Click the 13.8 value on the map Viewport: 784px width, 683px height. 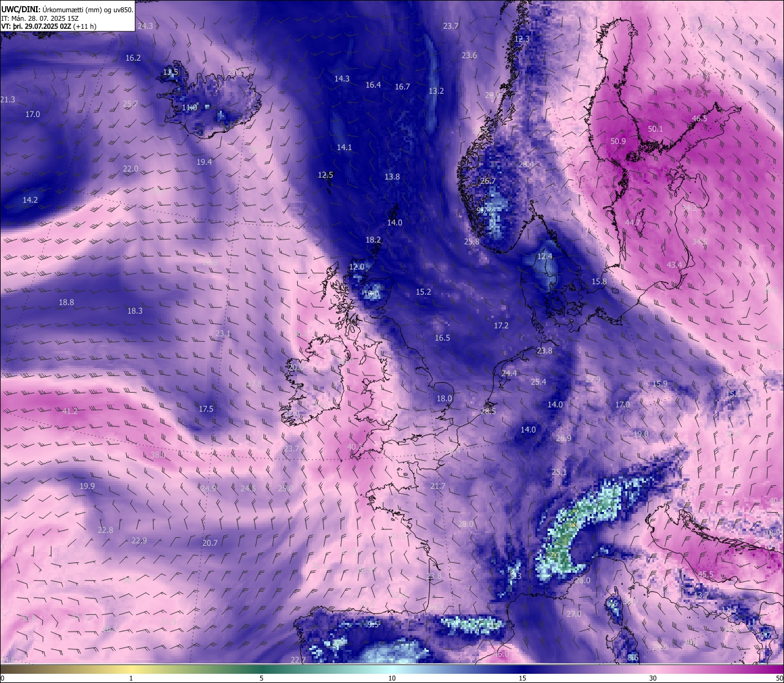click(392, 177)
